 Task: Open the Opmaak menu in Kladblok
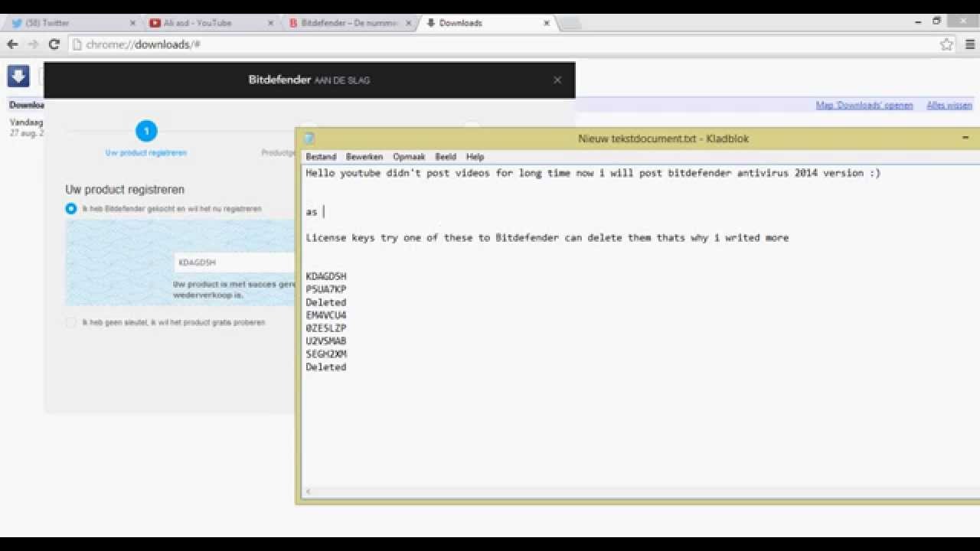coord(409,157)
